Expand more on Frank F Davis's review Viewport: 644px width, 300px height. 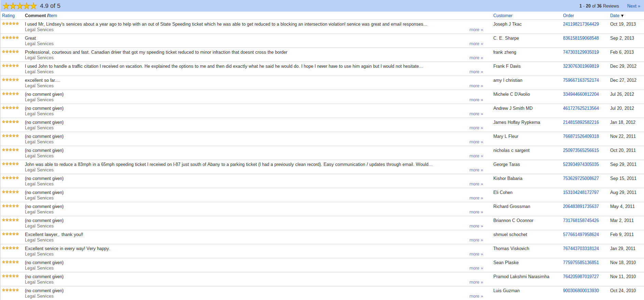pyautogui.click(x=476, y=72)
